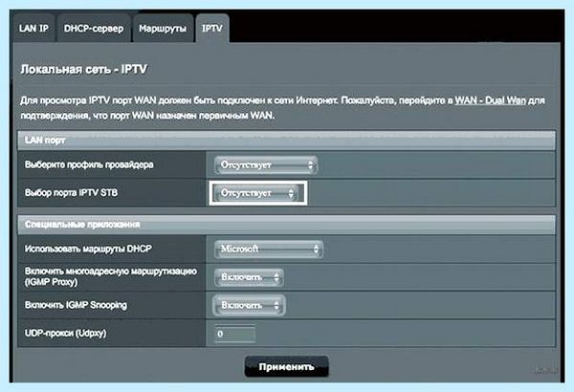
Task: Apply settings with the Применить button
Action: pos(286,366)
